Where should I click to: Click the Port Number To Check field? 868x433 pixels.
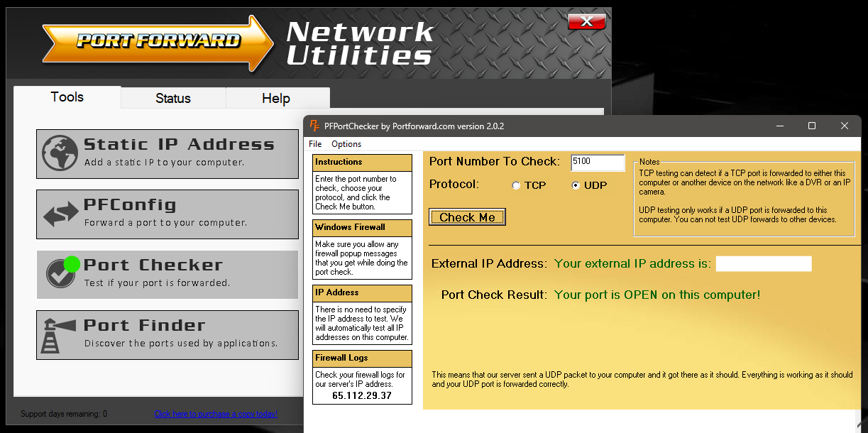coord(598,163)
